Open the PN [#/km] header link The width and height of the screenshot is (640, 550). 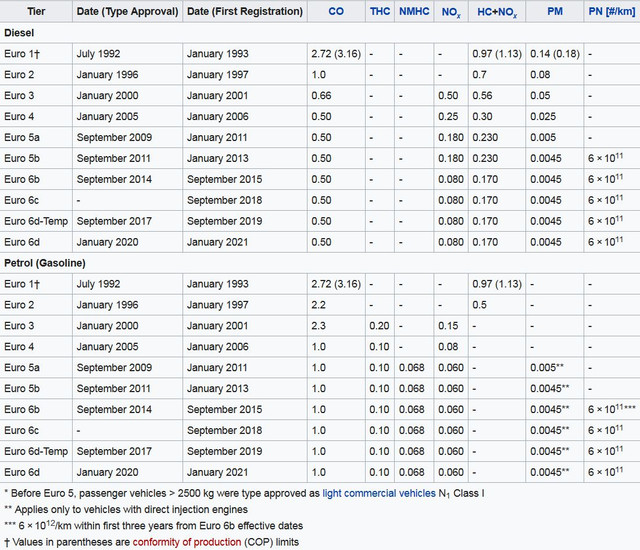pyautogui.click(x=611, y=11)
